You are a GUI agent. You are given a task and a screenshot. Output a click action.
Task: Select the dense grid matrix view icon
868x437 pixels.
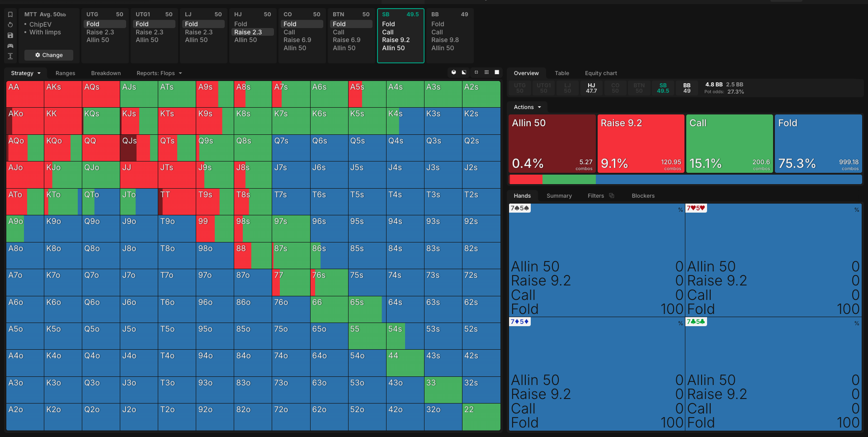point(486,72)
